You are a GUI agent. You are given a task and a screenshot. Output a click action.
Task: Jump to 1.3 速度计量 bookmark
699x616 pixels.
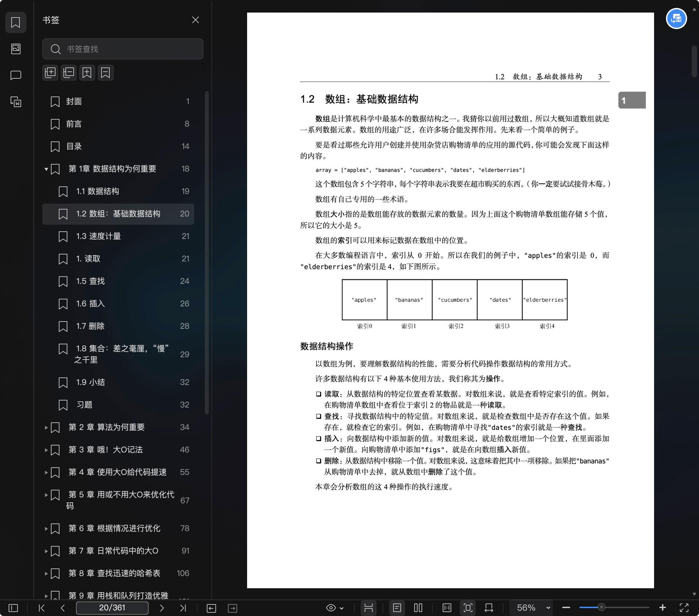pos(118,236)
